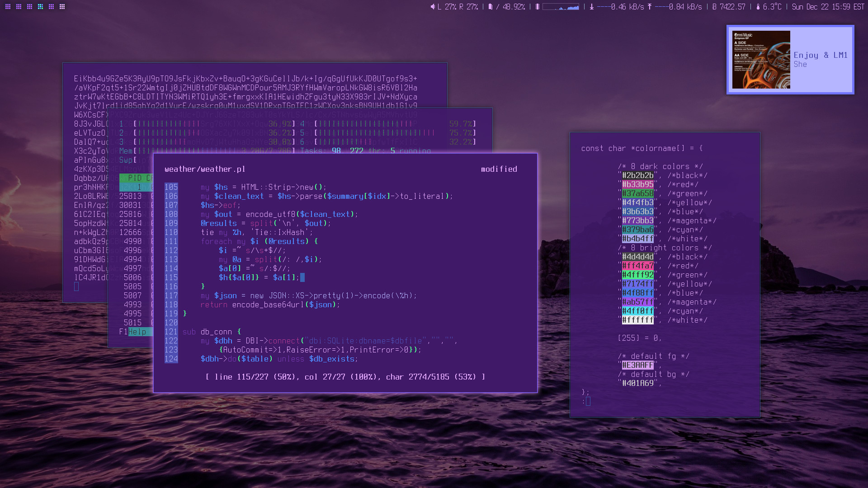The width and height of the screenshot is (868, 488).
Task: Click the thermometer icon beside 6.3°C
Action: (758, 7)
